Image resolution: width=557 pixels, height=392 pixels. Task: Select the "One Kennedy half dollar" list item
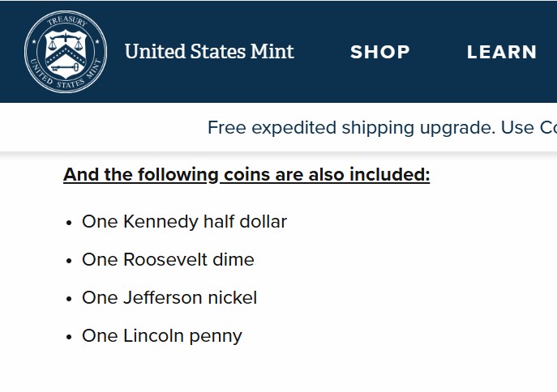click(184, 221)
